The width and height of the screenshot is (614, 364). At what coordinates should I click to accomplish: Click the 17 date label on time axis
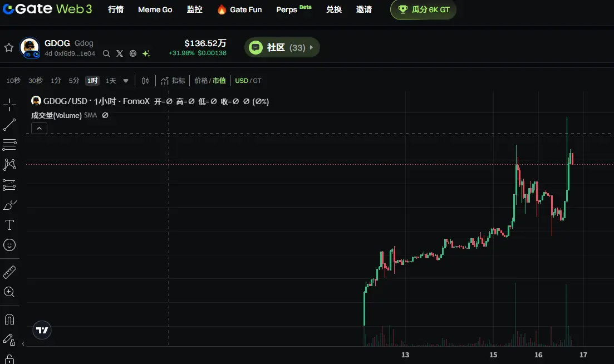(583, 355)
